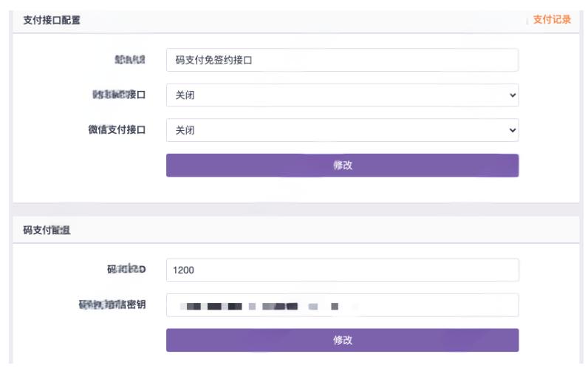Click the 码支付免签约接口 text field
The image size is (588, 371).
click(342, 61)
